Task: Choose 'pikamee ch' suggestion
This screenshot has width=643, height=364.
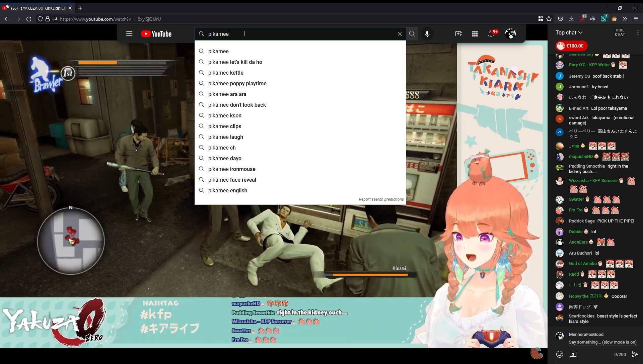Action: (300, 148)
